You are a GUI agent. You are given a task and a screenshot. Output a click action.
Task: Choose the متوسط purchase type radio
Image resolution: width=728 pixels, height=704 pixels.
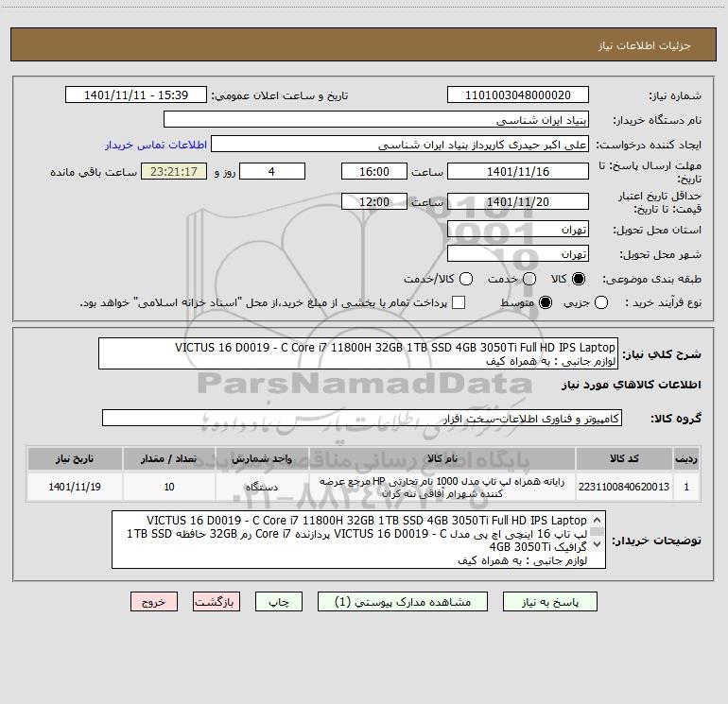pos(546,302)
